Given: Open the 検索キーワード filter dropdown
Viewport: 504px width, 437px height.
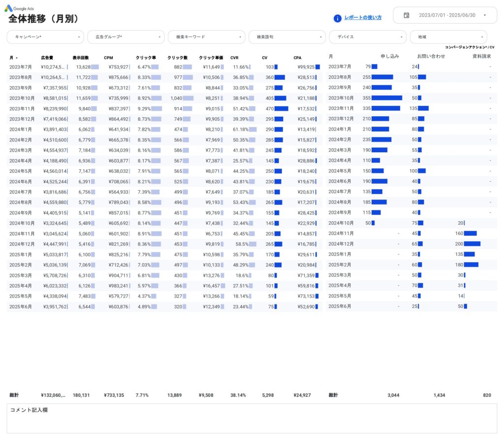Looking at the screenshot, I should (205, 36).
